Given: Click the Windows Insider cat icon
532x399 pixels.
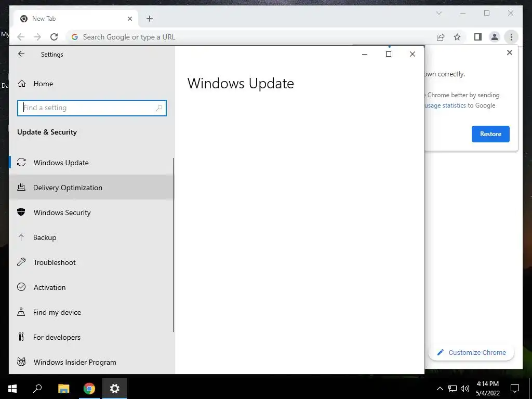Looking at the screenshot, I should click(x=21, y=362).
